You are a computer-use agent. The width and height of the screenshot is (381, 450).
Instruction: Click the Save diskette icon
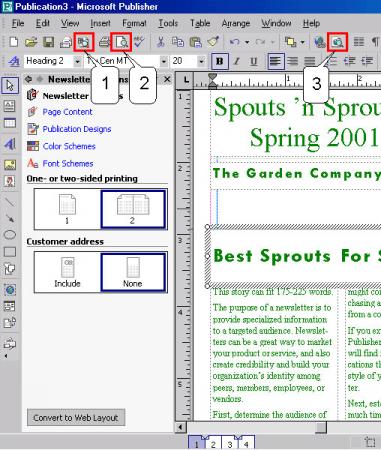click(x=48, y=42)
